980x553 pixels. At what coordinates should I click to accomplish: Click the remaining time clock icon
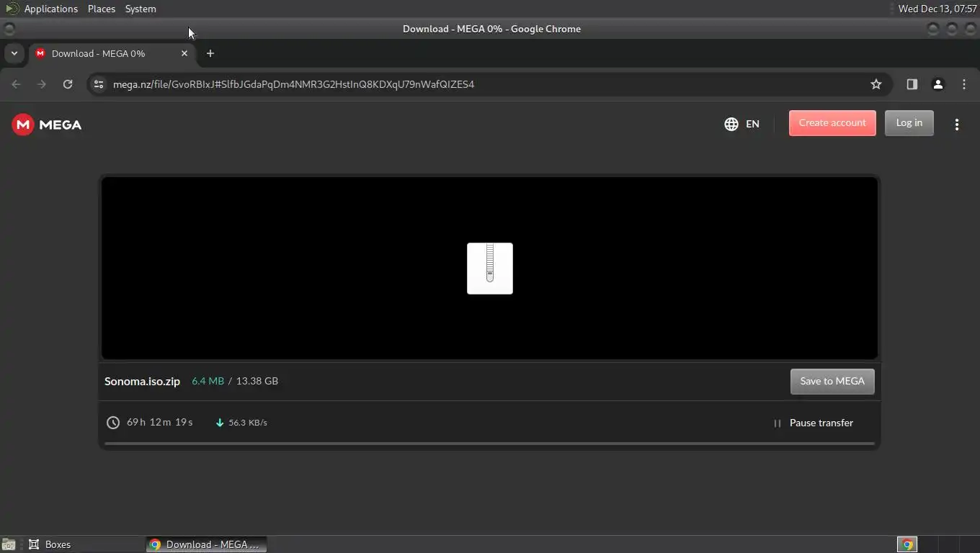point(113,423)
